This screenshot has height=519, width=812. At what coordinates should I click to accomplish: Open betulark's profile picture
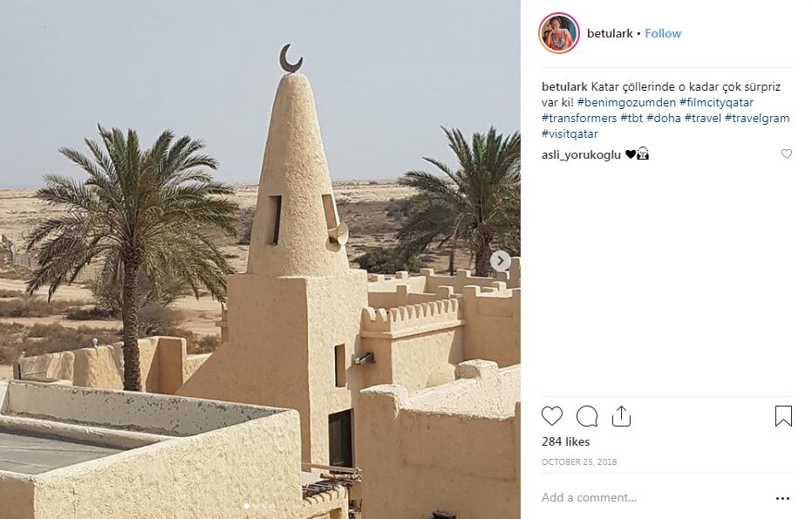point(559,33)
